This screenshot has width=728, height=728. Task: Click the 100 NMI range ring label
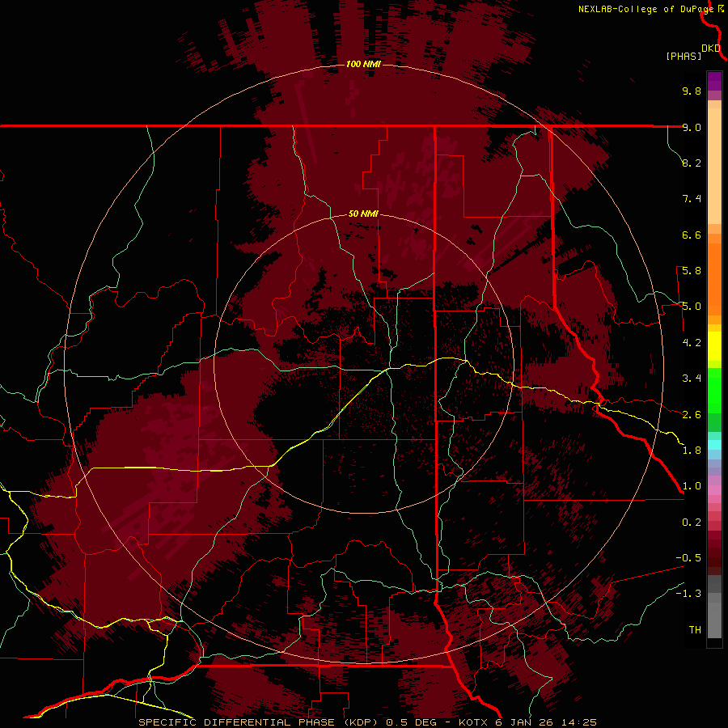click(x=363, y=64)
